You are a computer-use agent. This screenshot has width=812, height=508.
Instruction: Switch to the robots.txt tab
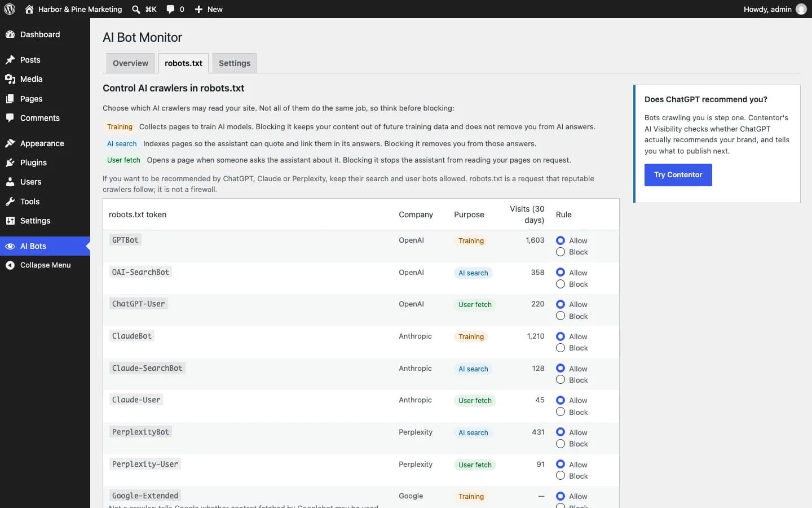click(x=183, y=63)
